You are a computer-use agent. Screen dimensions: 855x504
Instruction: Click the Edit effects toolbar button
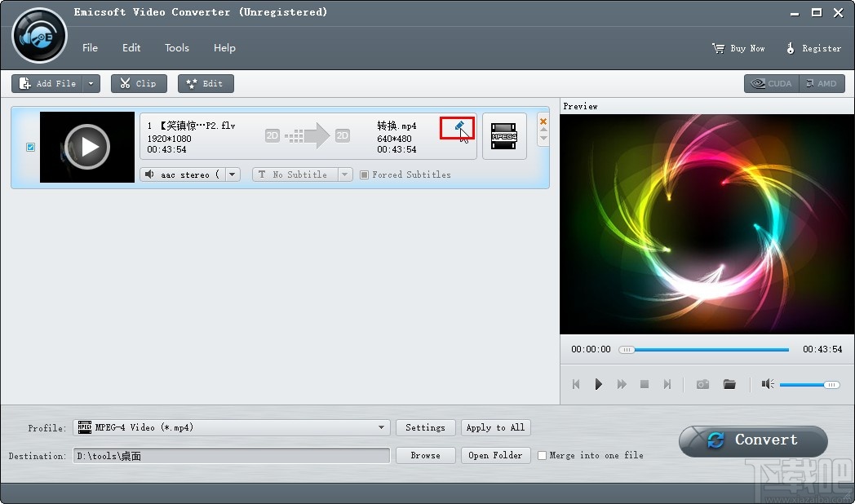click(206, 83)
